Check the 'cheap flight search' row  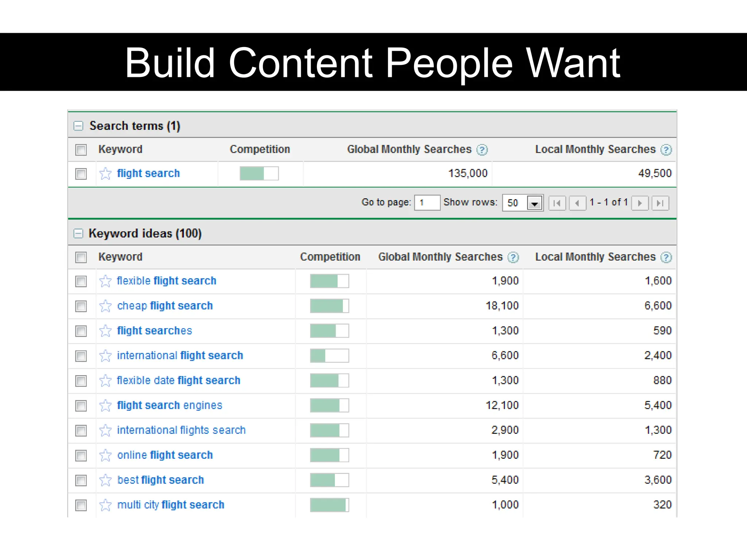click(x=81, y=306)
